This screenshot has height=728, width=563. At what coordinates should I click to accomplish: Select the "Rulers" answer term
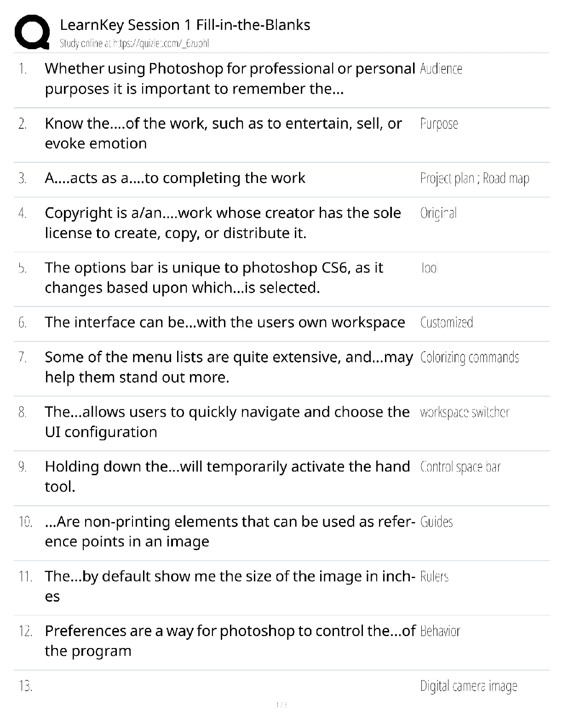click(434, 577)
